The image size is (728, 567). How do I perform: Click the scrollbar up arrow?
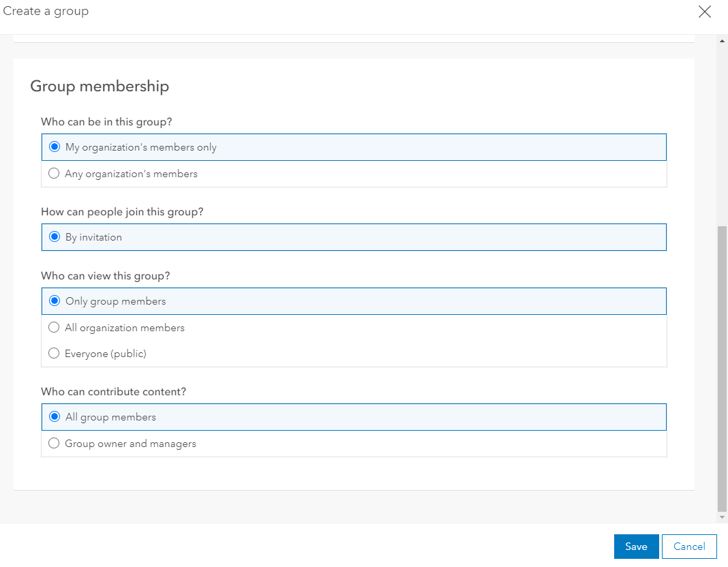(x=722, y=40)
